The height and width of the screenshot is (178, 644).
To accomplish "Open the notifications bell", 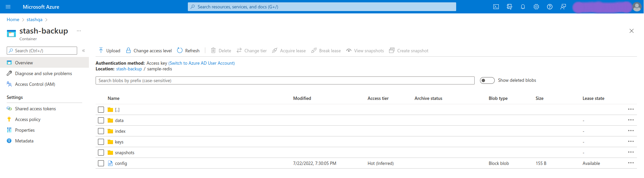I will (x=523, y=7).
